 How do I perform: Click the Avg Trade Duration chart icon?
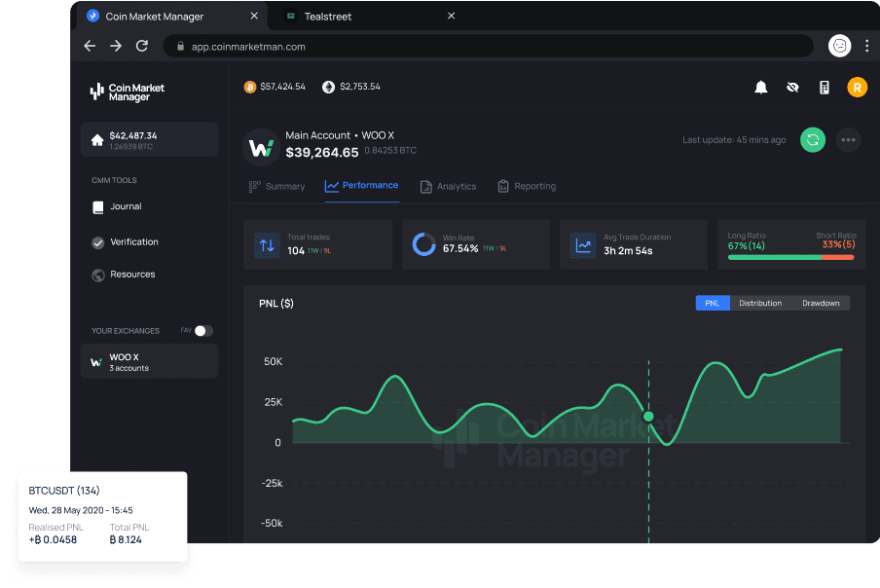(583, 245)
